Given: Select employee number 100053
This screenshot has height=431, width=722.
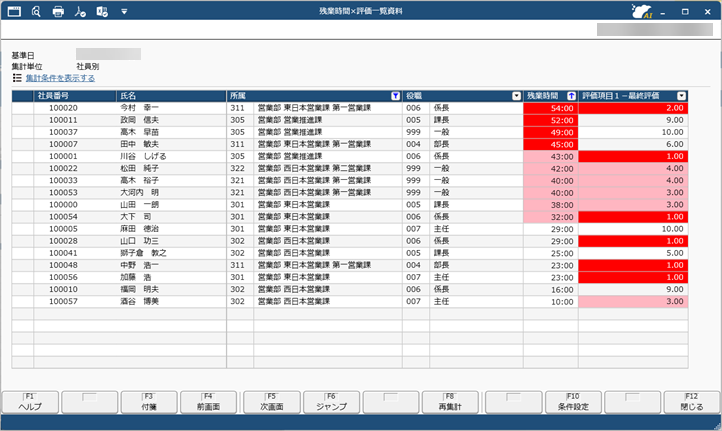Looking at the screenshot, I should (x=64, y=192).
